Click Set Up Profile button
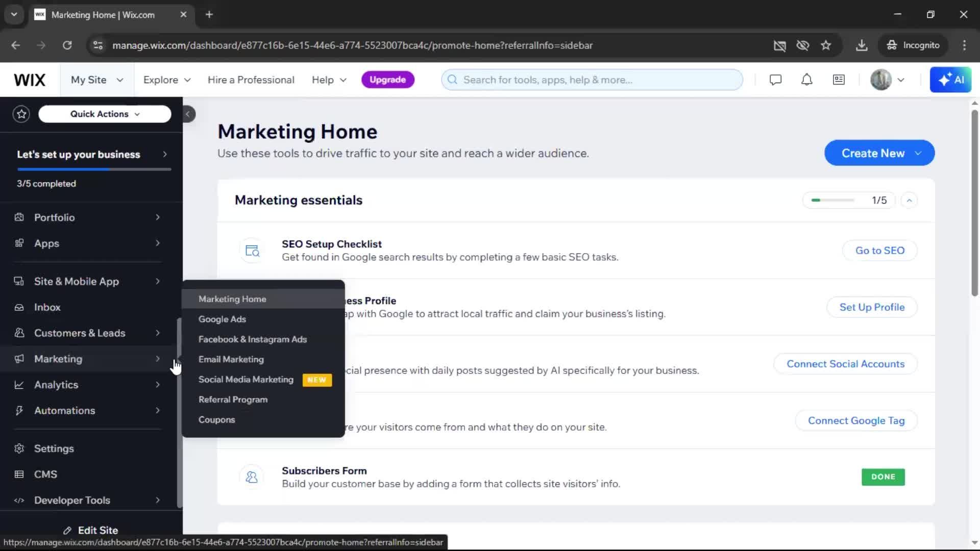 [872, 307]
